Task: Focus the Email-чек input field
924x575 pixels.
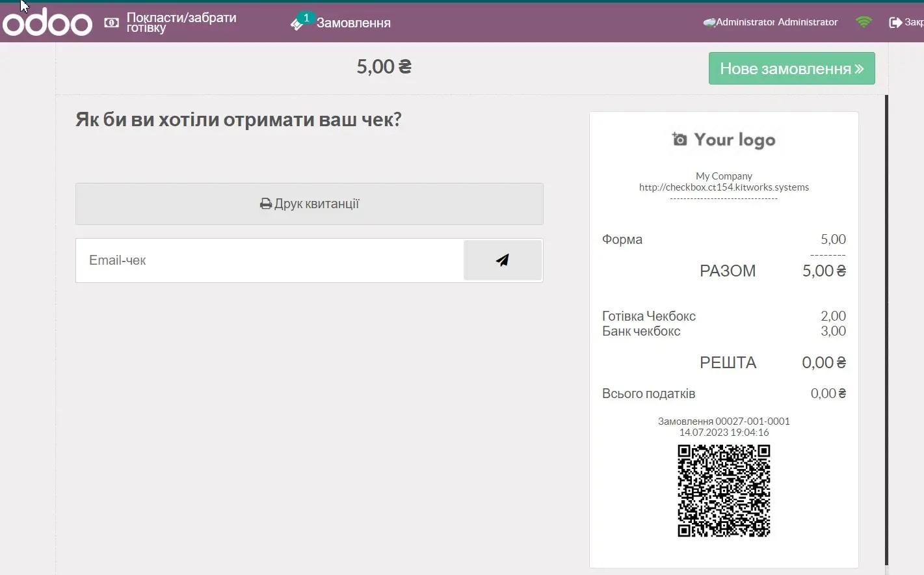Action: [269, 260]
